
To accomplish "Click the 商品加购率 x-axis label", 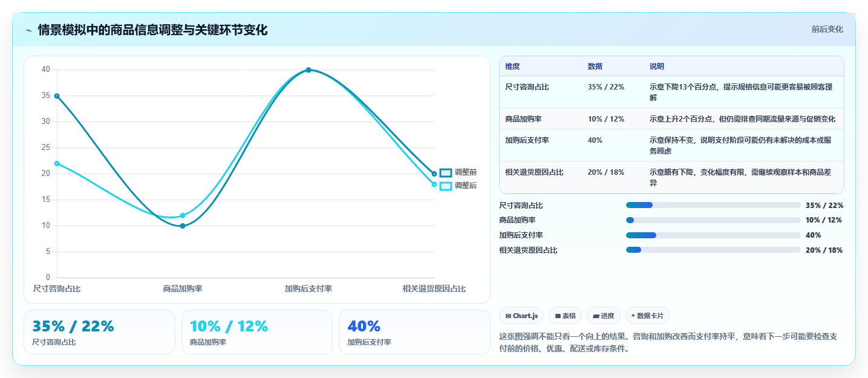I will pyautogui.click(x=183, y=289).
